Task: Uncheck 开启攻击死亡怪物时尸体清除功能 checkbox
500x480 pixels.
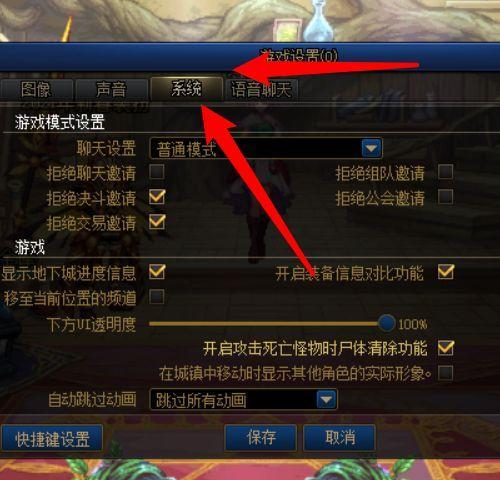Action: (446, 348)
